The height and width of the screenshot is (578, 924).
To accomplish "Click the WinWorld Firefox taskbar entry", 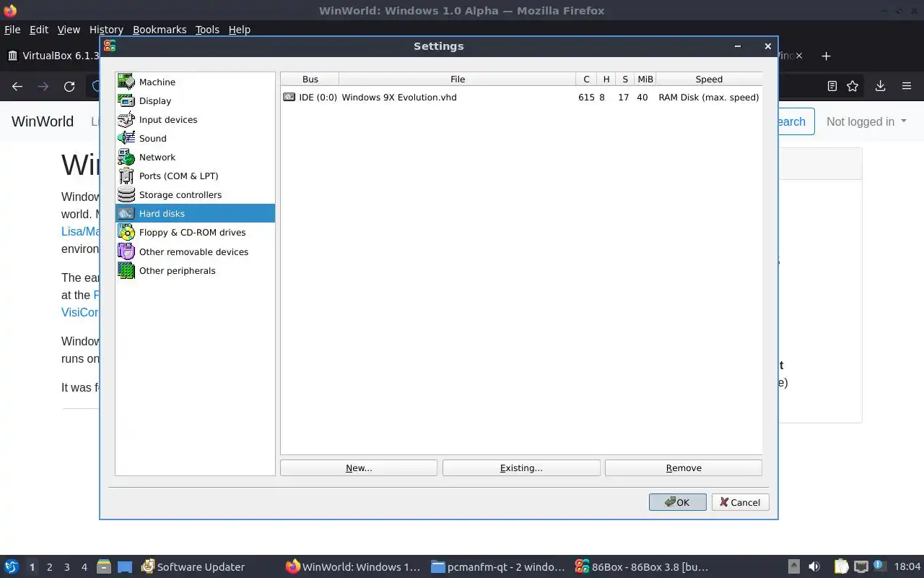I will 354,567.
